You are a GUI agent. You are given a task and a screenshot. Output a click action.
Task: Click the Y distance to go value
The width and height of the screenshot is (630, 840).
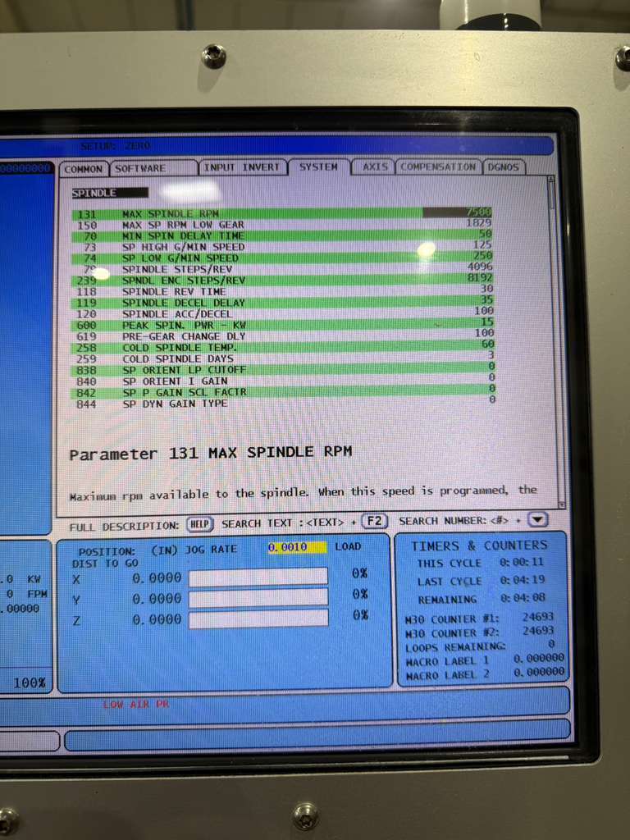(157, 599)
